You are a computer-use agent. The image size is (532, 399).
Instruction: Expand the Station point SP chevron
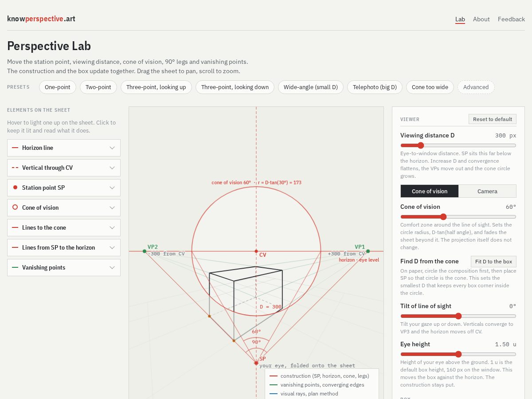click(112, 188)
